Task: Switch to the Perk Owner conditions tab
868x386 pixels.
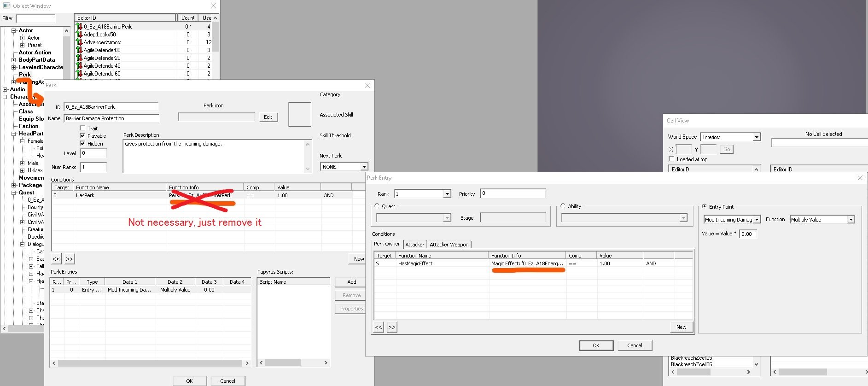Action: (387, 244)
